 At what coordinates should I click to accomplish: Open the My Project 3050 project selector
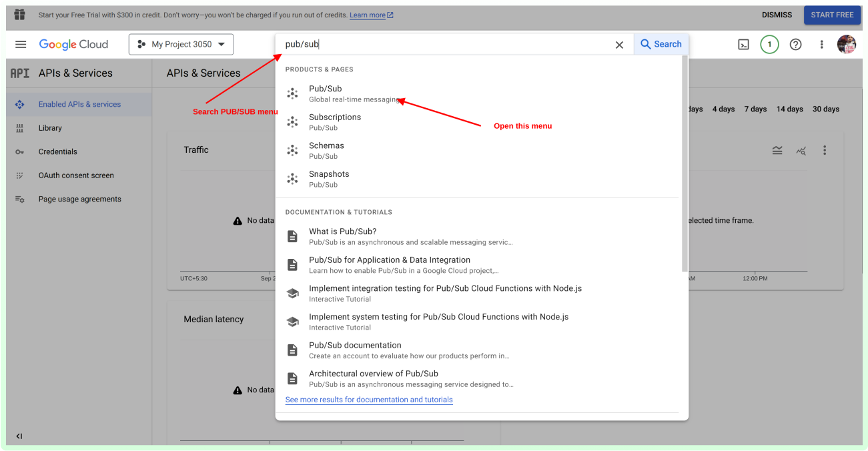(181, 45)
